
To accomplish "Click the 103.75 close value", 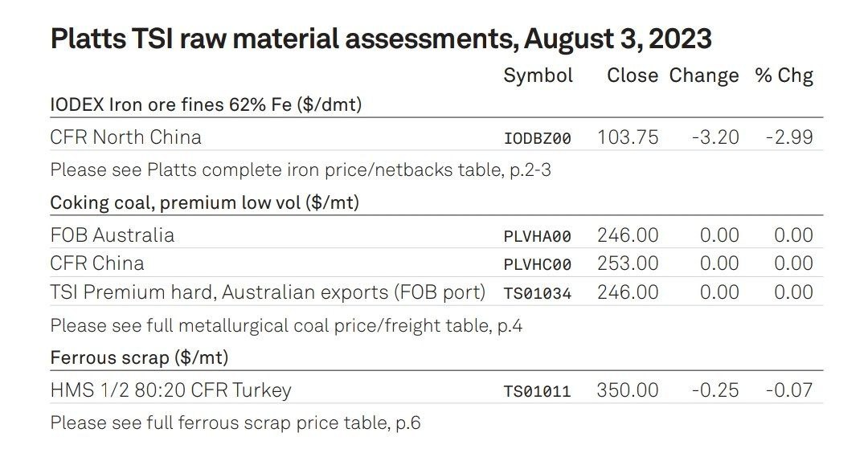I will click(x=628, y=137).
